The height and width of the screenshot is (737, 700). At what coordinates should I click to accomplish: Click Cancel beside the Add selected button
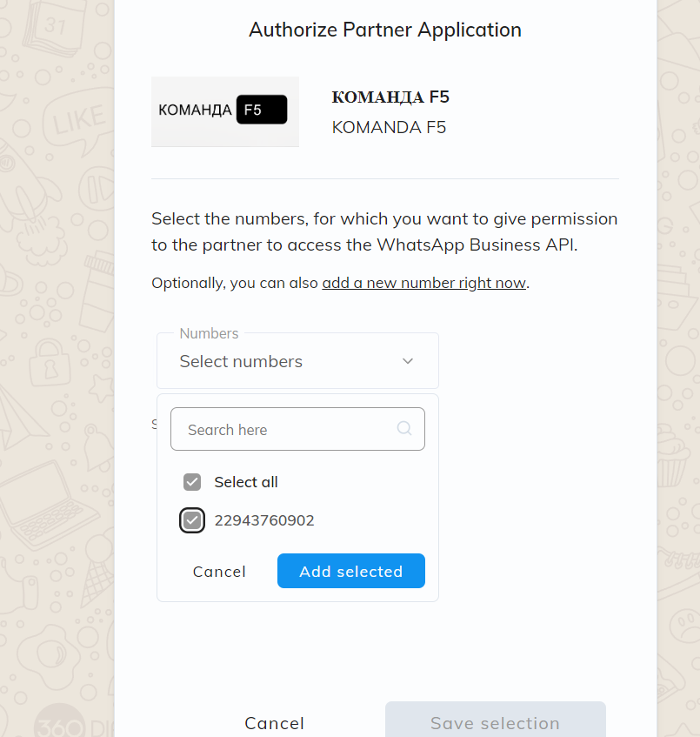[219, 572]
